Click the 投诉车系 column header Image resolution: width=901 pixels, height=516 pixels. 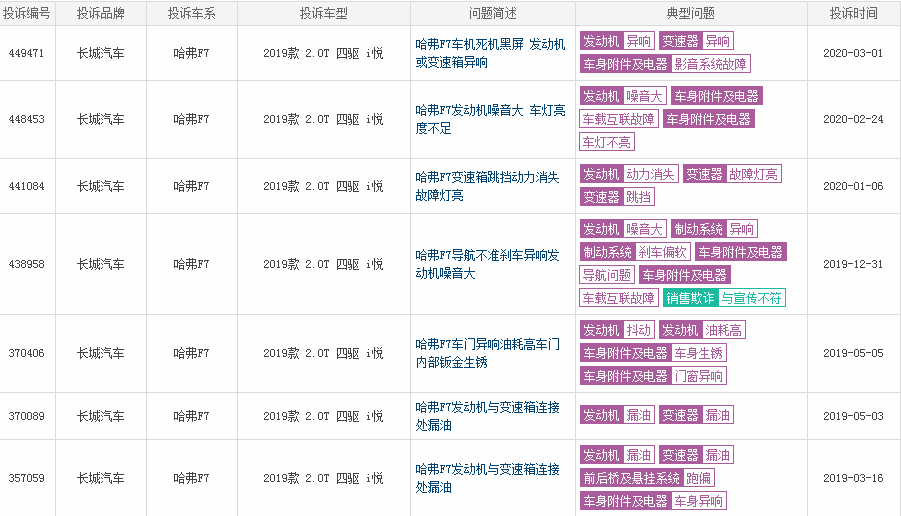(191, 13)
